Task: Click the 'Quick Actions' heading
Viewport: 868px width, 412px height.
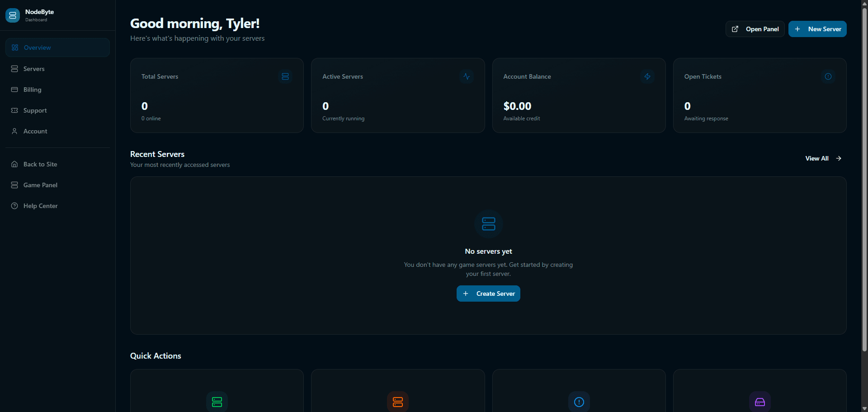Action: pyautogui.click(x=156, y=356)
